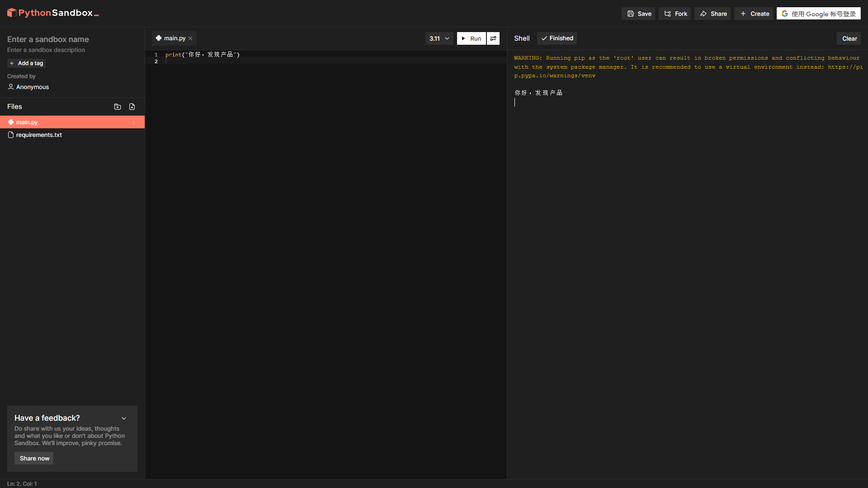
Task: Select main.py in the Files list
Action: [27, 122]
